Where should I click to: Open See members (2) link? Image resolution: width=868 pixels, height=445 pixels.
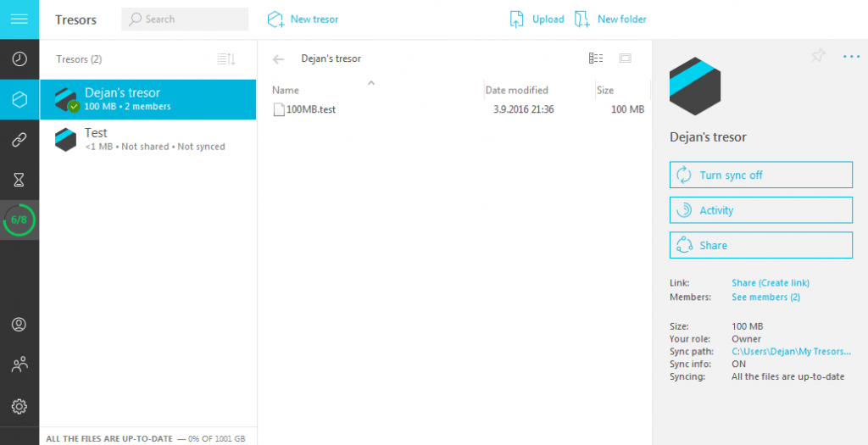[x=765, y=298]
